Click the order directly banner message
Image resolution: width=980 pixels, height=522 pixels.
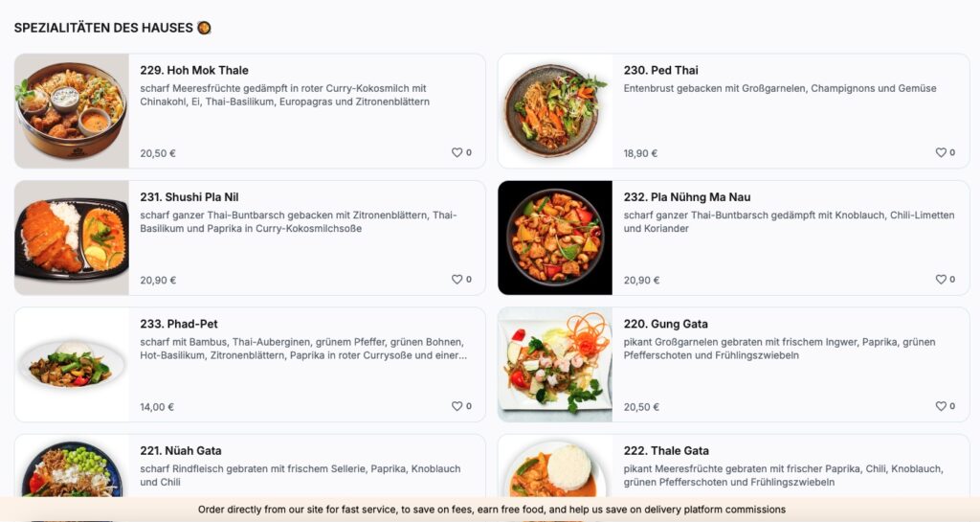point(492,510)
